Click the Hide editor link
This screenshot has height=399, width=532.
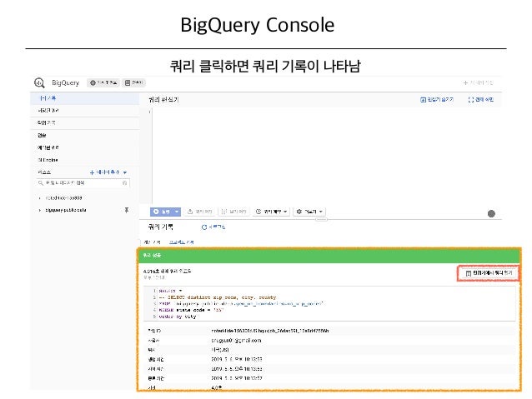pos(437,99)
